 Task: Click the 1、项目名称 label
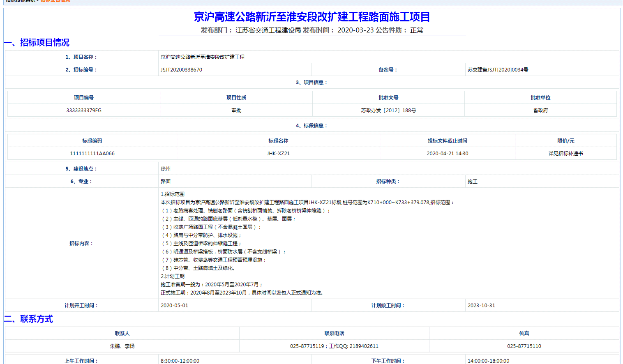coord(81,57)
